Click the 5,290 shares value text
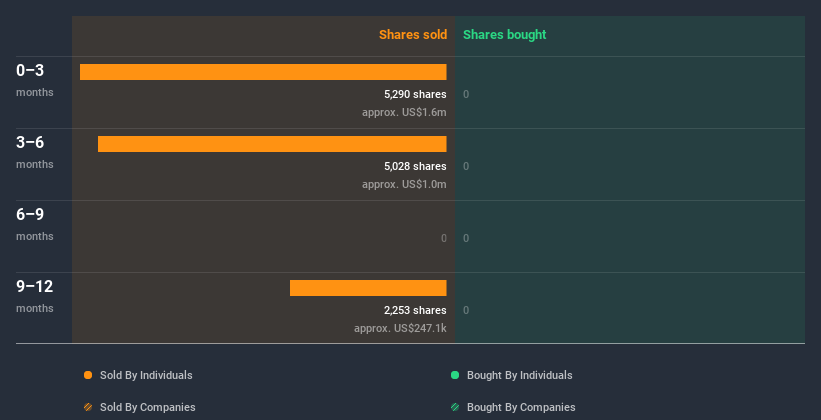821x420 pixels. (x=415, y=94)
